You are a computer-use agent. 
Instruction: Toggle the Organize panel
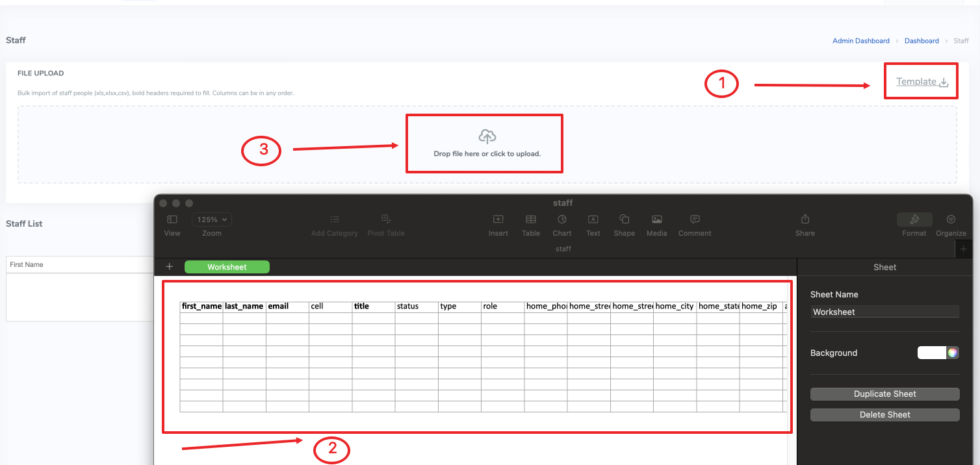(951, 220)
